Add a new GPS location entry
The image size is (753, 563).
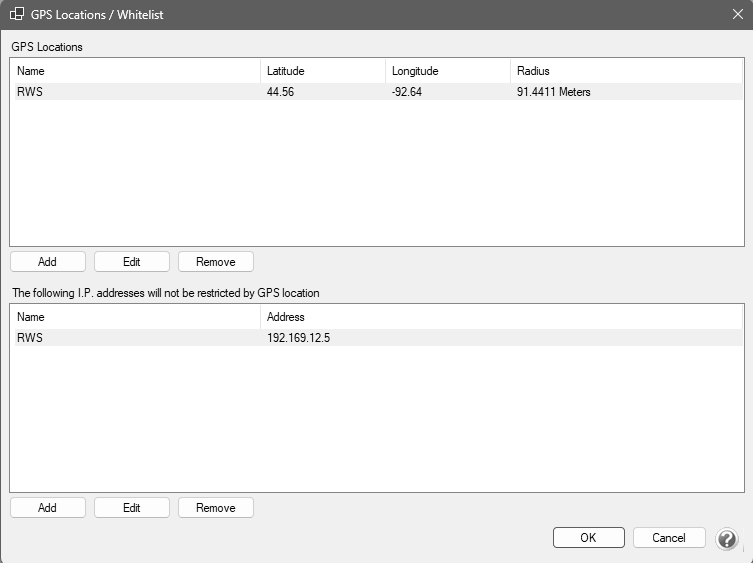click(47, 262)
